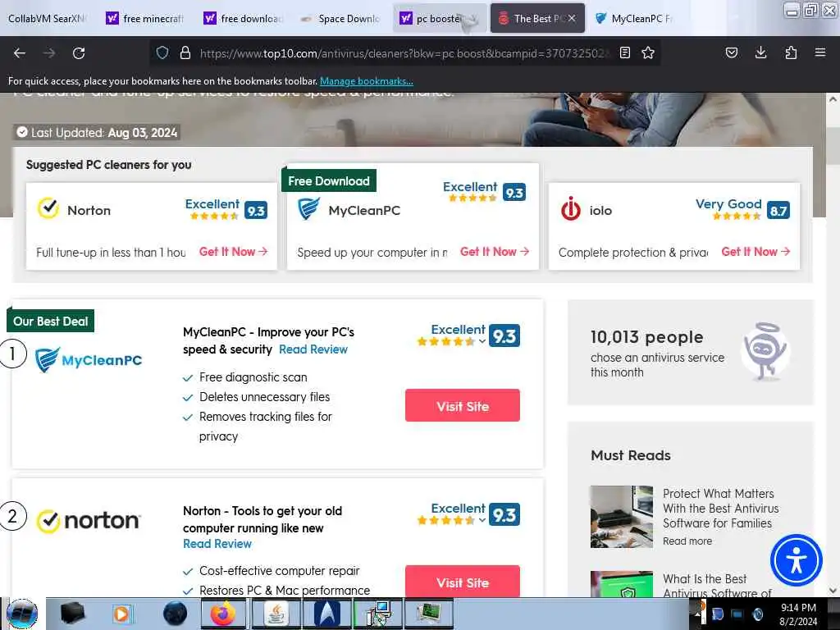Click the Windows Start orb
The width and height of the screenshot is (840, 630).
(22, 614)
